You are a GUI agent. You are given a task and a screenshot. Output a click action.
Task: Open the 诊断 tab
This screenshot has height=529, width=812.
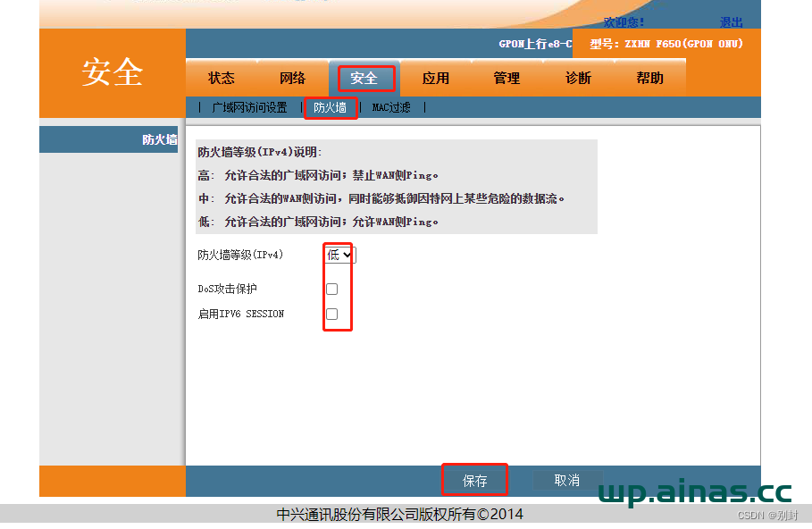coord(577,79)
